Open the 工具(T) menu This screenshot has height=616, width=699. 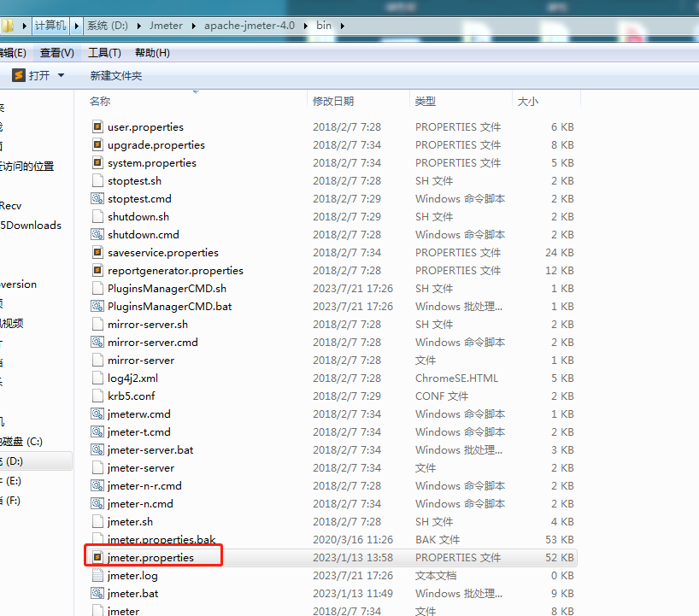pos(104,52)
